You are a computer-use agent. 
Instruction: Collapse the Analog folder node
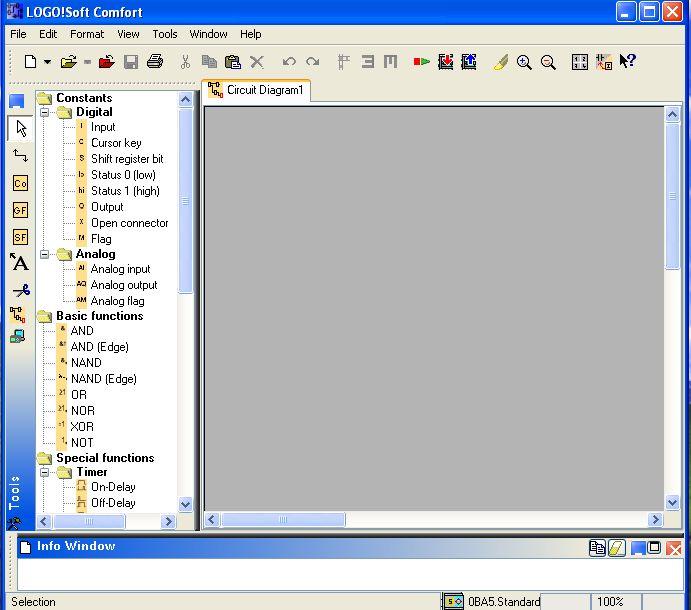click(x=45, y=254)
